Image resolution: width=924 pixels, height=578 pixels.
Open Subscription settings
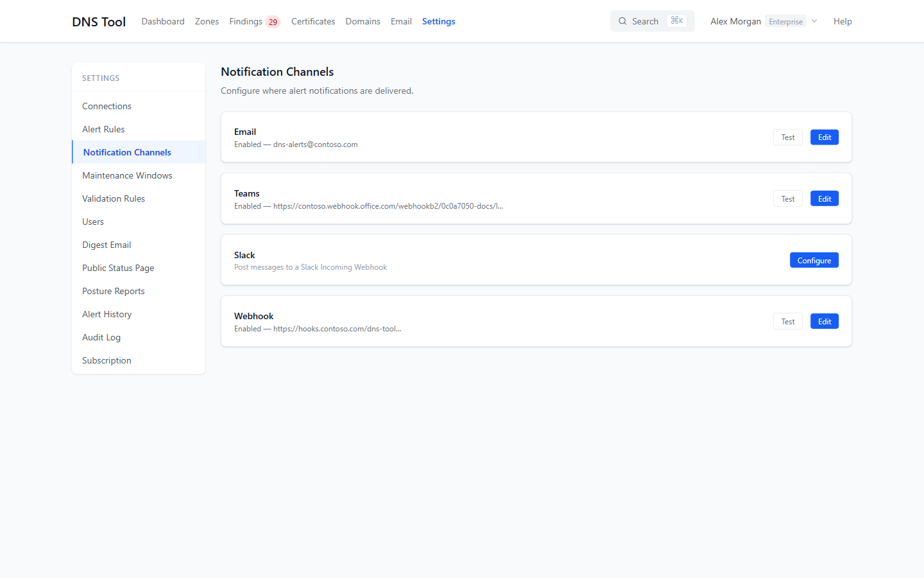[139, 360]
